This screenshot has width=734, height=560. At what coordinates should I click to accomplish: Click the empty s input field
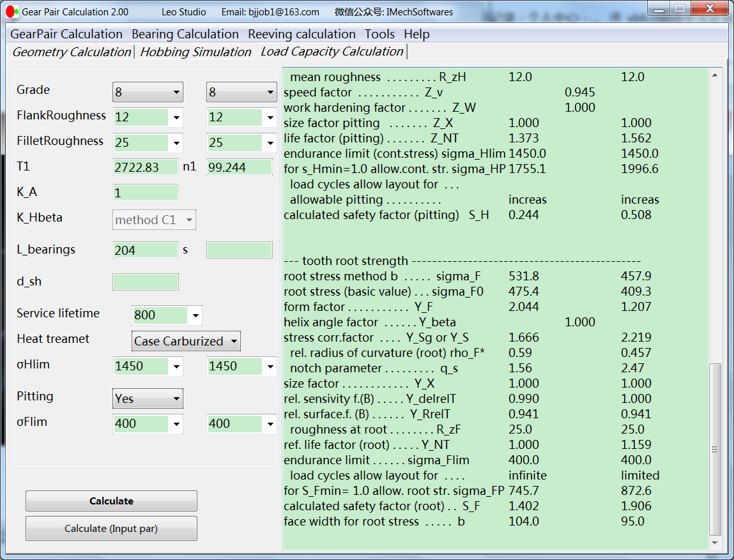point(239,250)
